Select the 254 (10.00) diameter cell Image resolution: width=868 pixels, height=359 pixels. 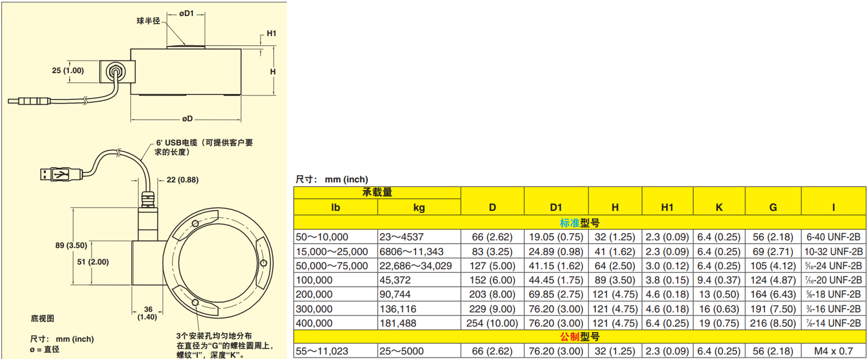coord(492,323)
